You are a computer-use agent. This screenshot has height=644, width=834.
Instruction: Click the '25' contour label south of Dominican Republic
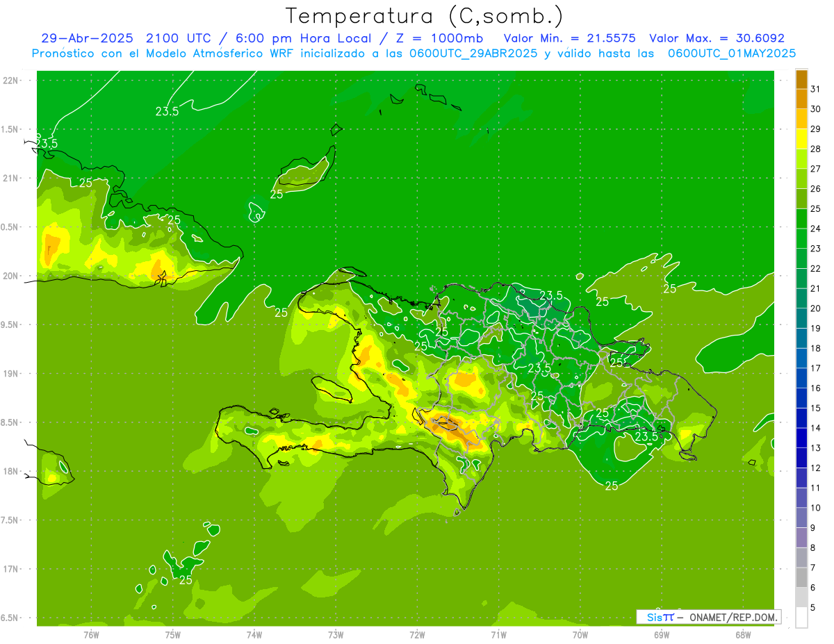pyautogui.click(x=612, y=486)
